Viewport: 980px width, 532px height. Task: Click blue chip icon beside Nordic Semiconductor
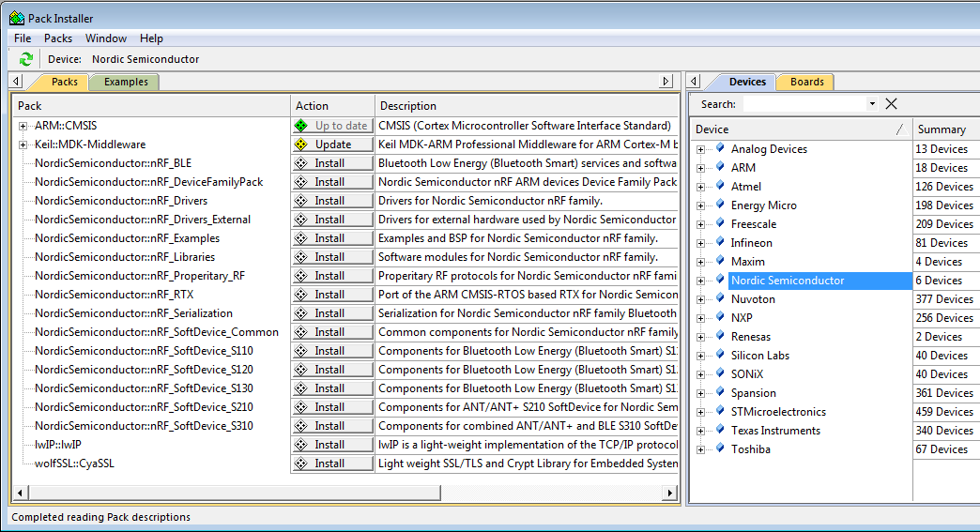[x=720, y=280]
